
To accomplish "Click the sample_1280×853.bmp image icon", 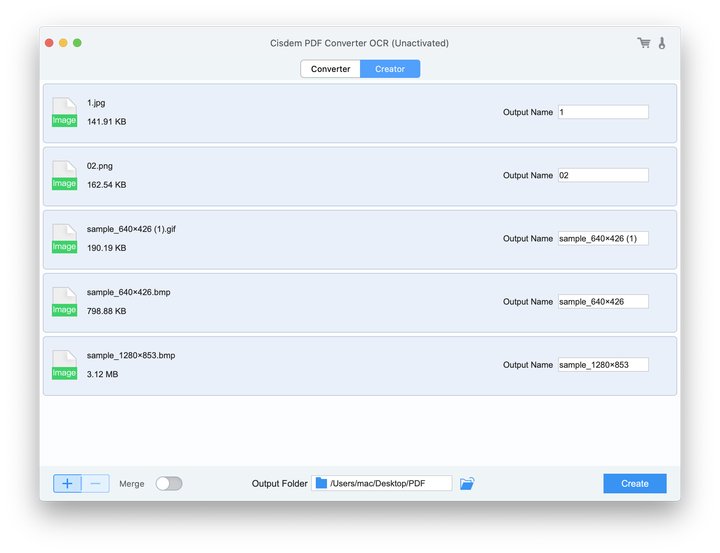I will point(64,364).
